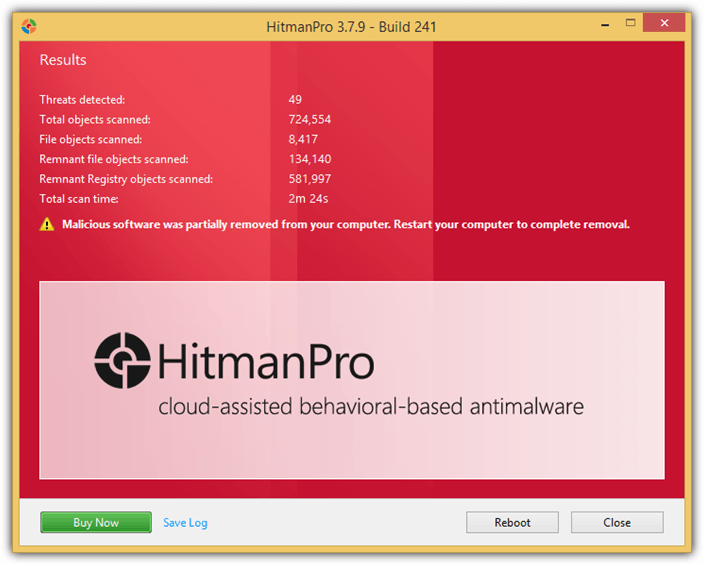Image resolution: width=704 pixels, height=564 pixels.
Task: Select the Threats detected label
Action: tap(82, 100)
